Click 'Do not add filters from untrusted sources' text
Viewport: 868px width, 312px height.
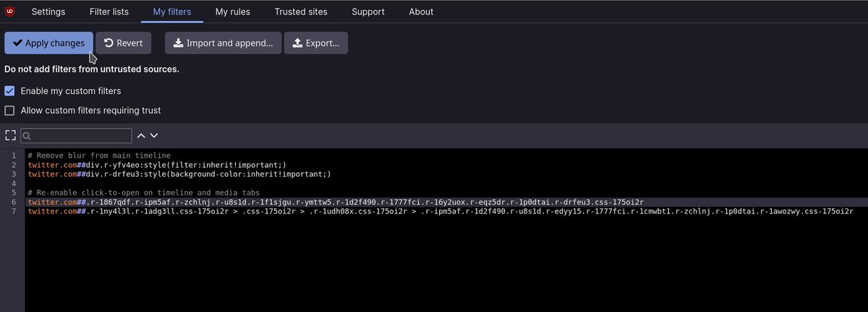92,69
